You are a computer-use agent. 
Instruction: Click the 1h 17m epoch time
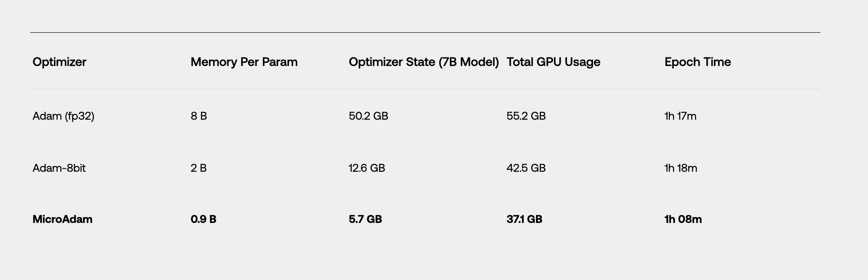pyautogui.click(x=680, y=116)
